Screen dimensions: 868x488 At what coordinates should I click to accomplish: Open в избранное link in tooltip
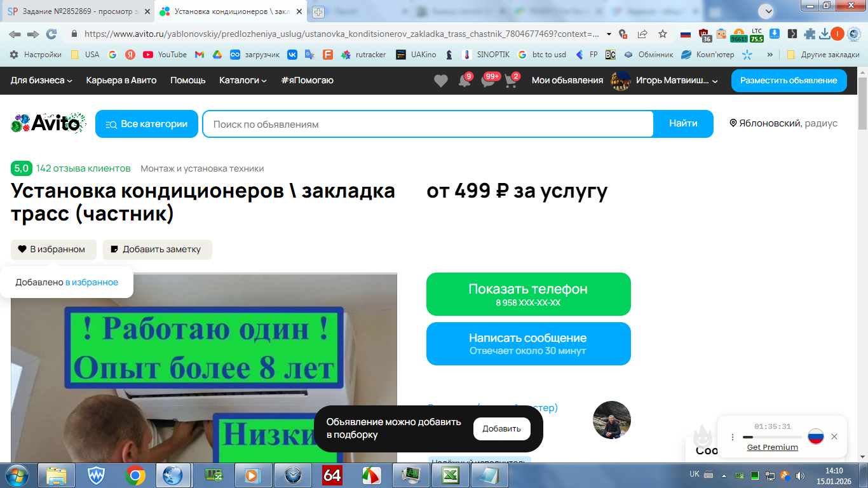[x=92, y=282]
